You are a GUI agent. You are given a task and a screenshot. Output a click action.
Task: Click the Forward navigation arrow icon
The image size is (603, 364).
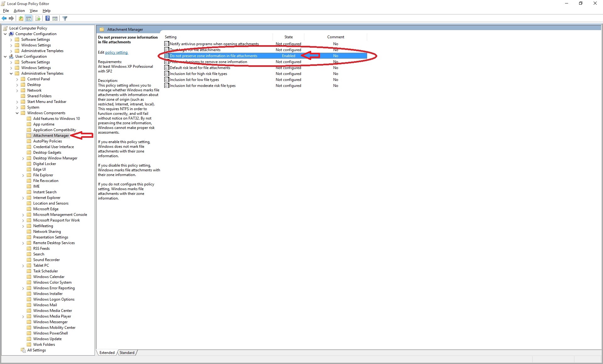[x=11, y=18]
